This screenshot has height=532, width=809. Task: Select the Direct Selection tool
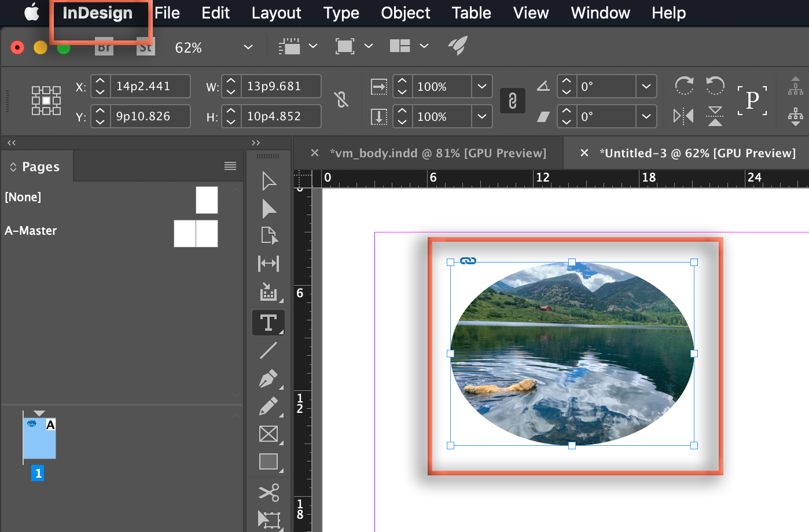click(268, 209)
